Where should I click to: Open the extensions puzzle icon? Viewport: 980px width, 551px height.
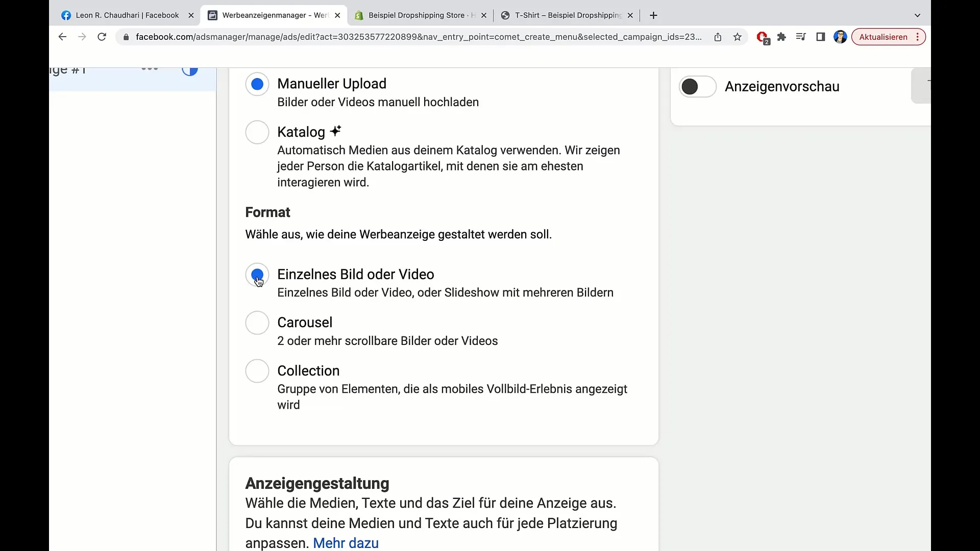781,37
